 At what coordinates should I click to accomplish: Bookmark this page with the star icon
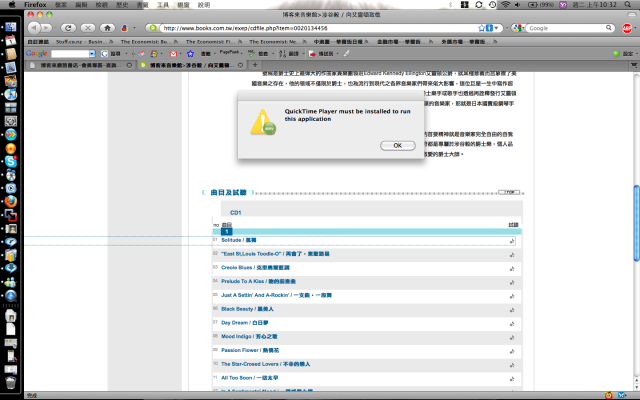pyautogui.click(x=482, y=28)
